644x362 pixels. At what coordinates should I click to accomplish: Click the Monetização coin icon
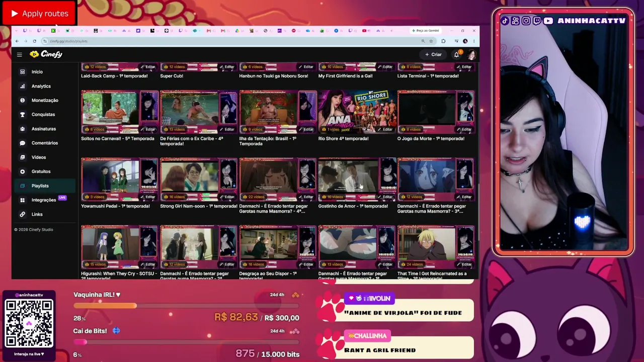[x=22, y=100]
